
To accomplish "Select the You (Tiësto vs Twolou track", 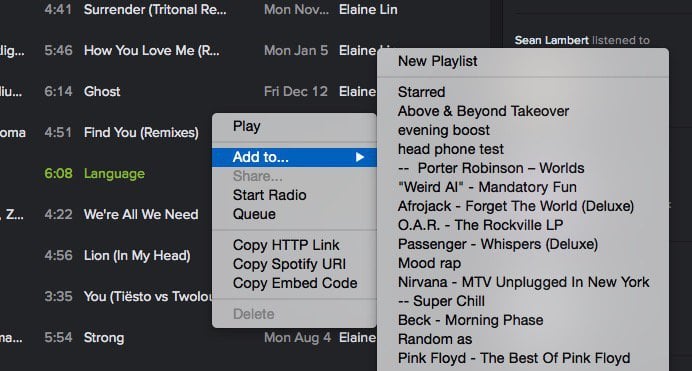I will (148, 296).
